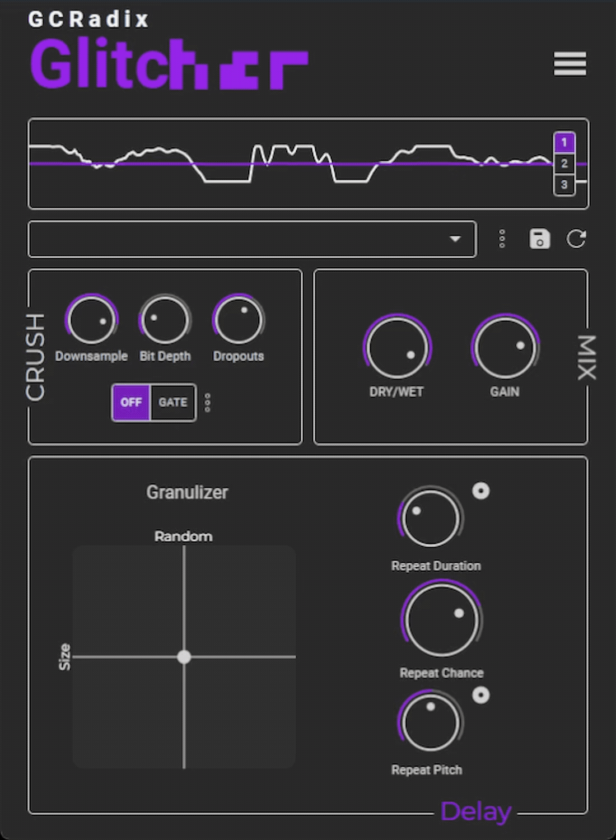Click the reset refresh icon
Image resolution: width=616 pixels, height=840 pixels.
click(x=576, y=239)
